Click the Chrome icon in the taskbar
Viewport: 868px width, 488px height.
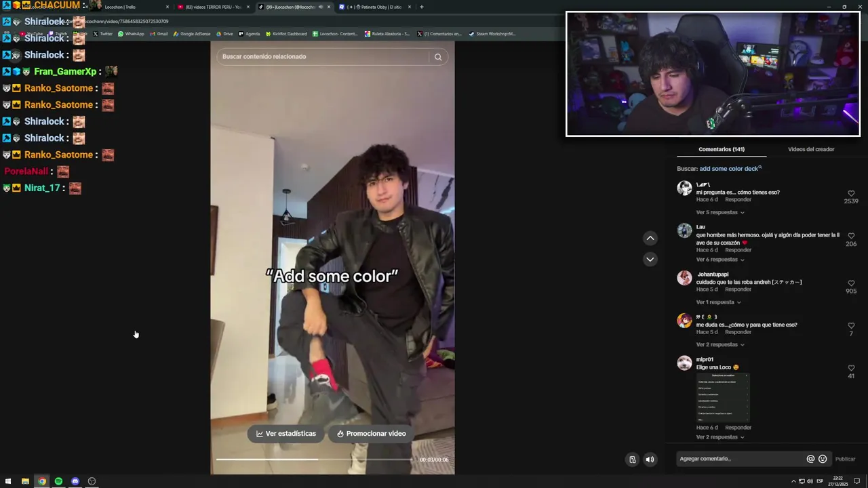click(x=42, y=481)
